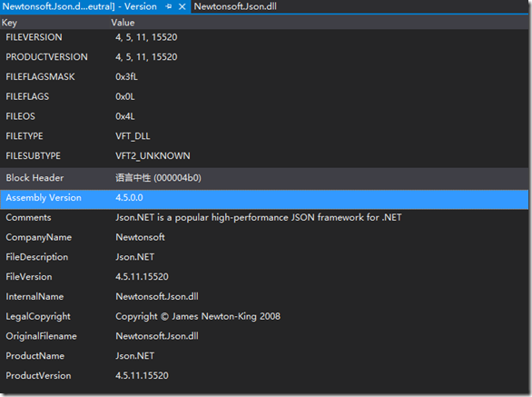Pin the Version tab with the pin icon
This screenshot has height=397, width=532.
[169, 6]
